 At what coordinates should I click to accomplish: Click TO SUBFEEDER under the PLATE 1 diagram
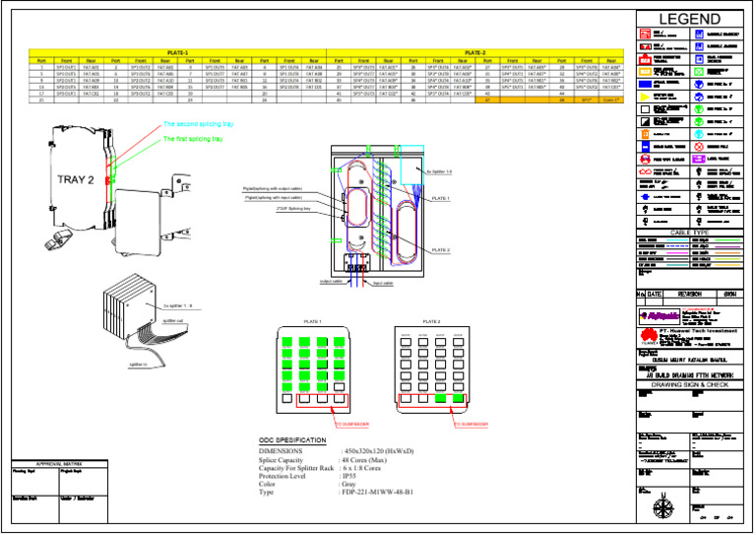(x=352, y=425)
